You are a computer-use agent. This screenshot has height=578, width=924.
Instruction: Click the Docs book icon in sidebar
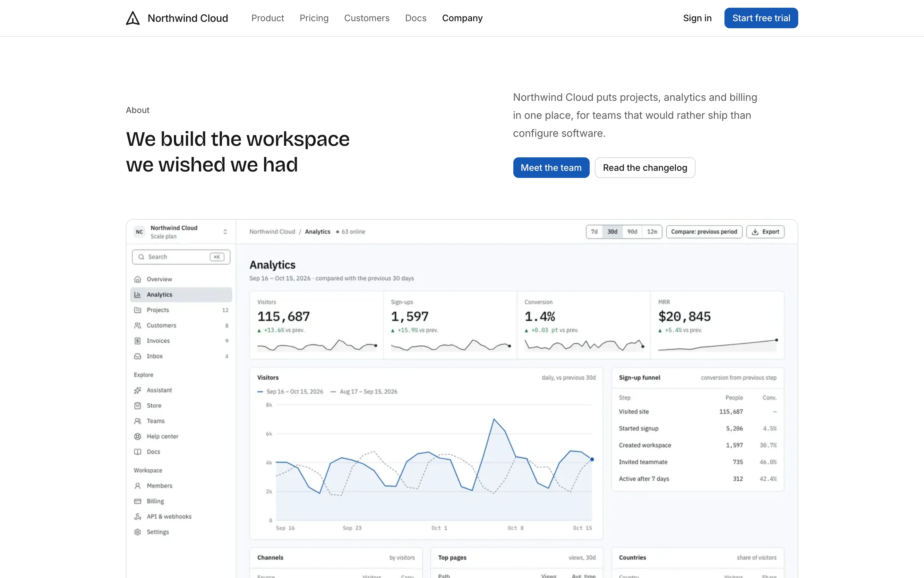coord(137,451)
